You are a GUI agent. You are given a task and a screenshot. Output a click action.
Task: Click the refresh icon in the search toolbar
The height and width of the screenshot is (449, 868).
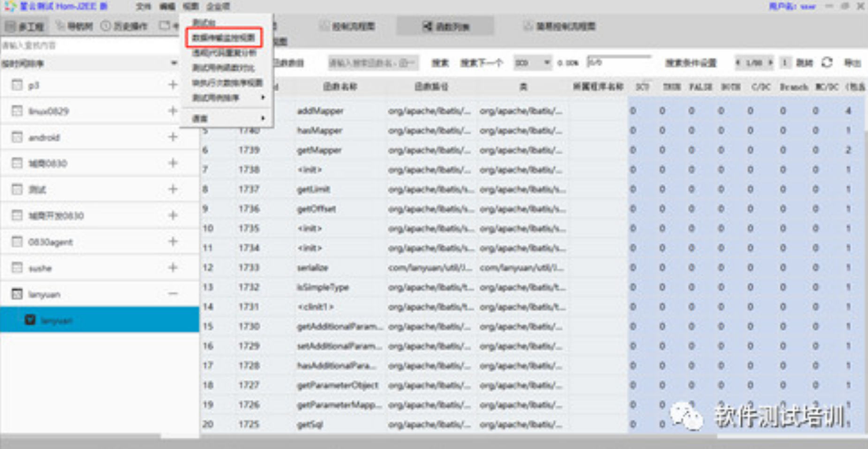pyautogui.click(x=827, y=62)
